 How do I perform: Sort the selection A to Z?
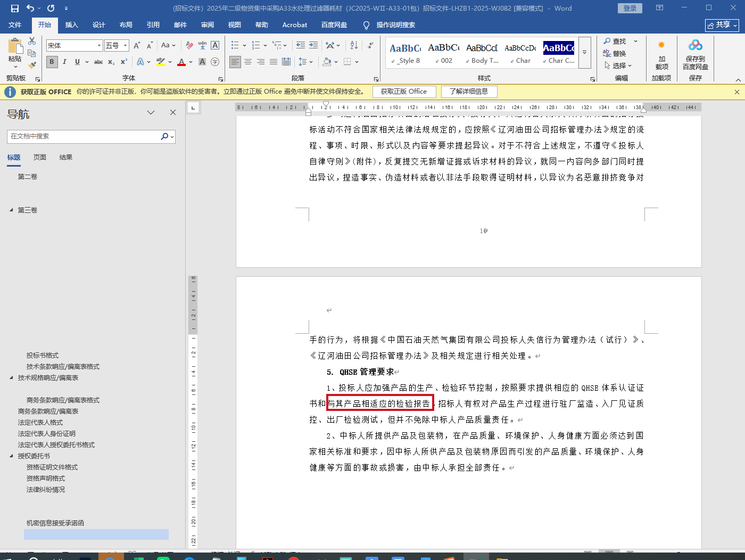354,45
